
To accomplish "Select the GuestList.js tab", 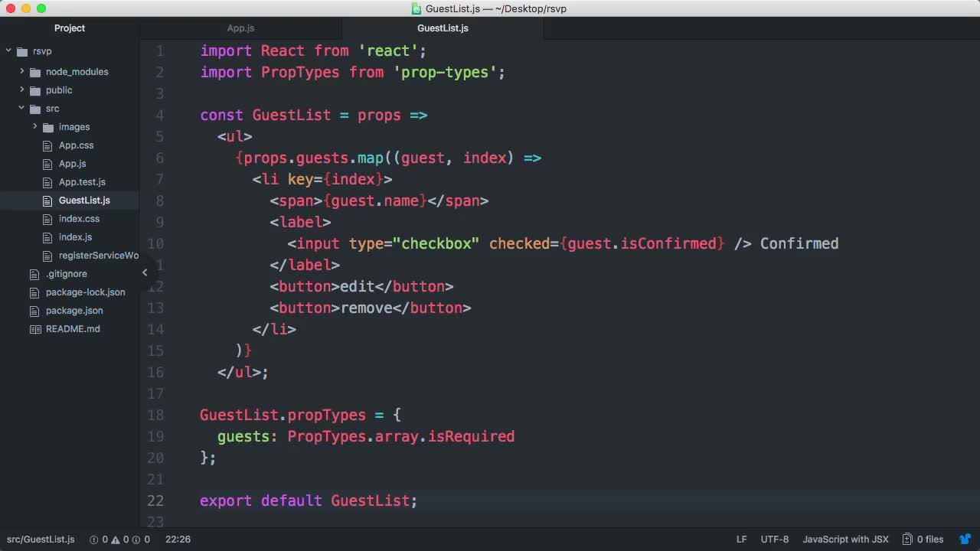I will point(443,28).
